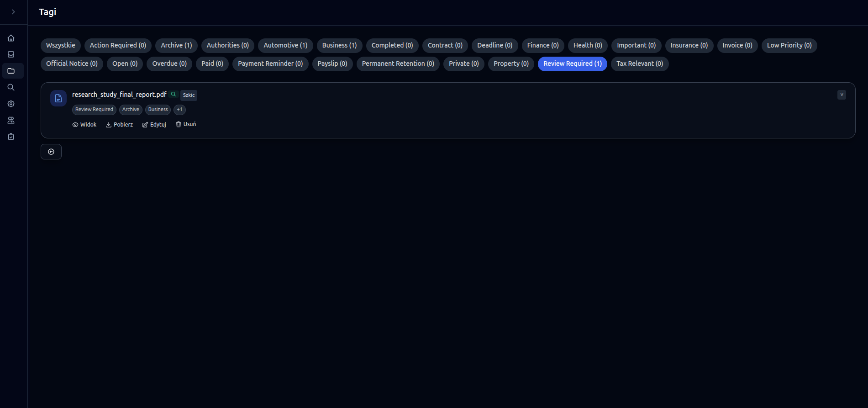Filter by Payment Reminder (0) tag
Image resolution: width=868 pixels, height=408 pixels.
(270, 64)
